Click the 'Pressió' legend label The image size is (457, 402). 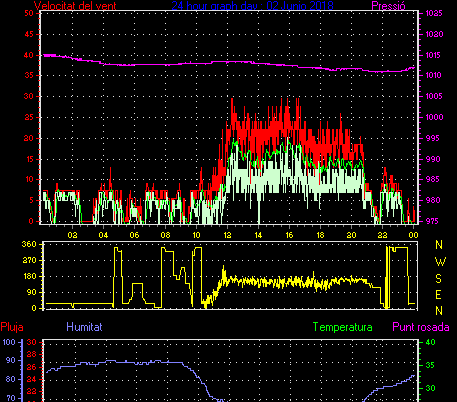point(388,6)
